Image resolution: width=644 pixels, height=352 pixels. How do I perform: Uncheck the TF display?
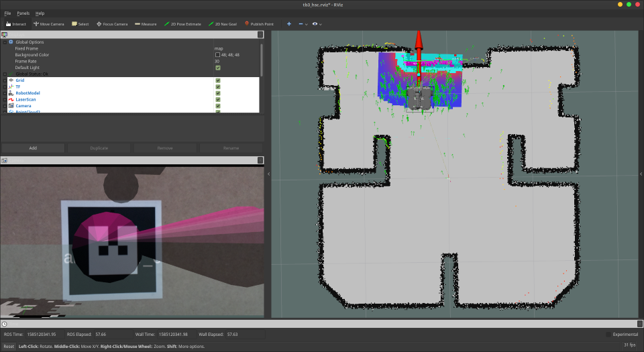click(x=217, y=86)
